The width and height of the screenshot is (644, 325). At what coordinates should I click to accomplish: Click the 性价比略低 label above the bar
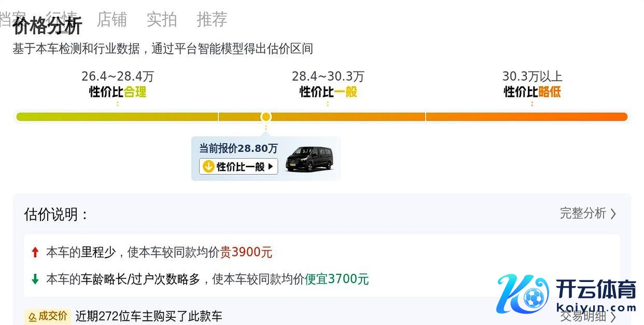coord(532,92)
